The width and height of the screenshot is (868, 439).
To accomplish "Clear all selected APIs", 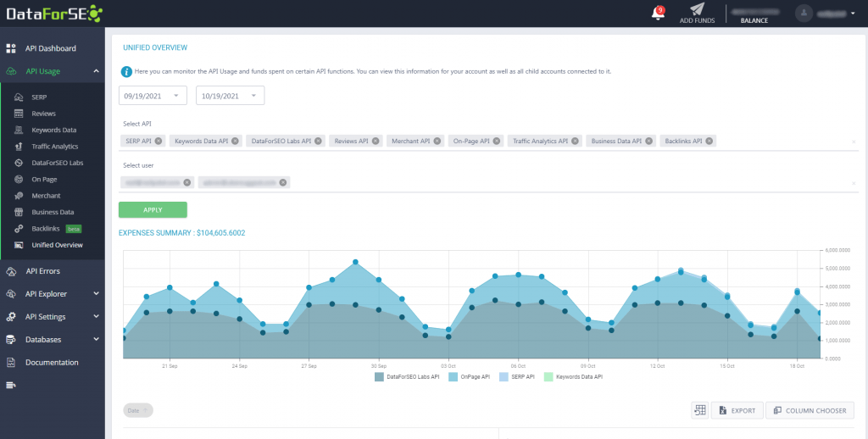I will coord(854,142).
